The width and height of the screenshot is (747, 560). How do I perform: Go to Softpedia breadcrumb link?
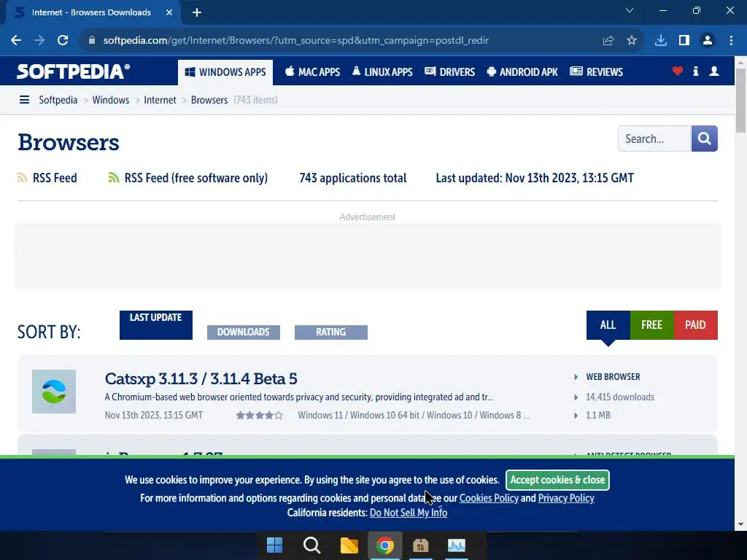tap(58, 100)
